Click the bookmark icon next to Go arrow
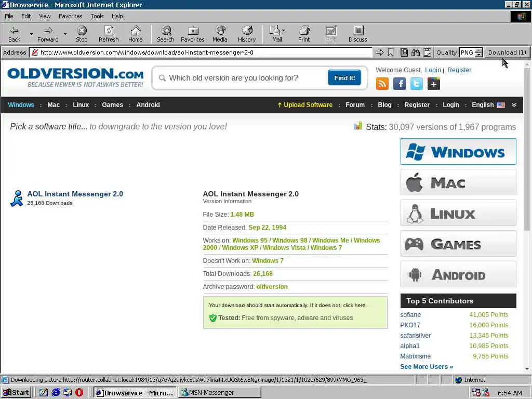532x399 pixels. pyautogui.click(x=391, y=52)
